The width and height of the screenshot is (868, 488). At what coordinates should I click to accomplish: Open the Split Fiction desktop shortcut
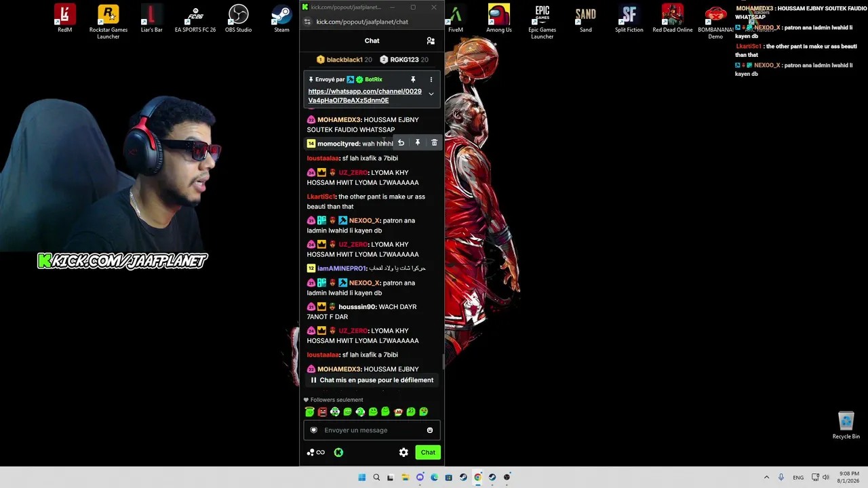629,18
